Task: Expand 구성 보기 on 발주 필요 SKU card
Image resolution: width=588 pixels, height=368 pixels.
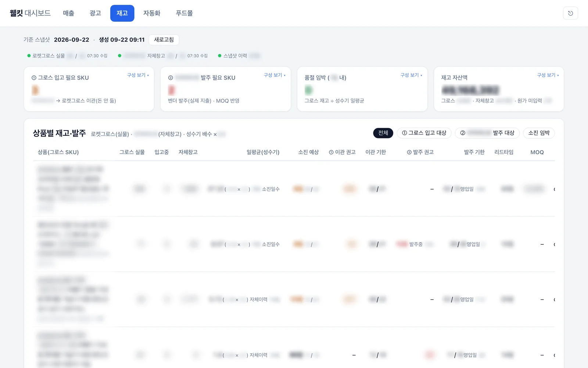Action: (x=275, y=75)
